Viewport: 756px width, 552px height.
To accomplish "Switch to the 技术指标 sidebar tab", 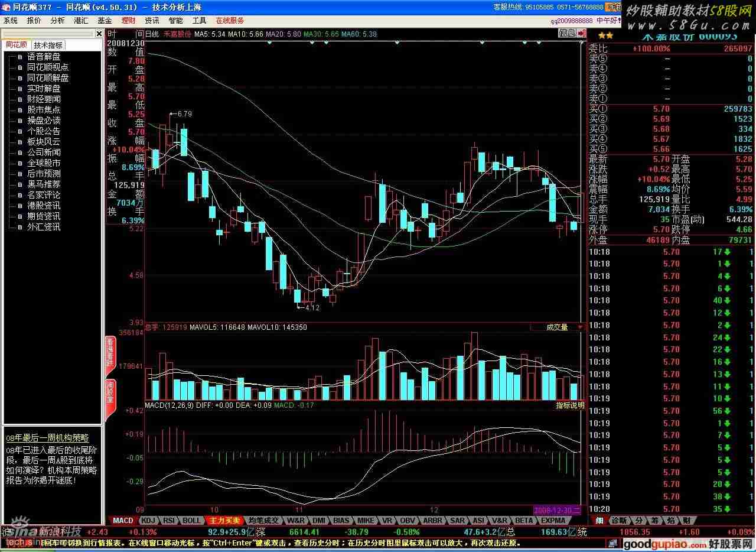I will [x=48, y=46].
